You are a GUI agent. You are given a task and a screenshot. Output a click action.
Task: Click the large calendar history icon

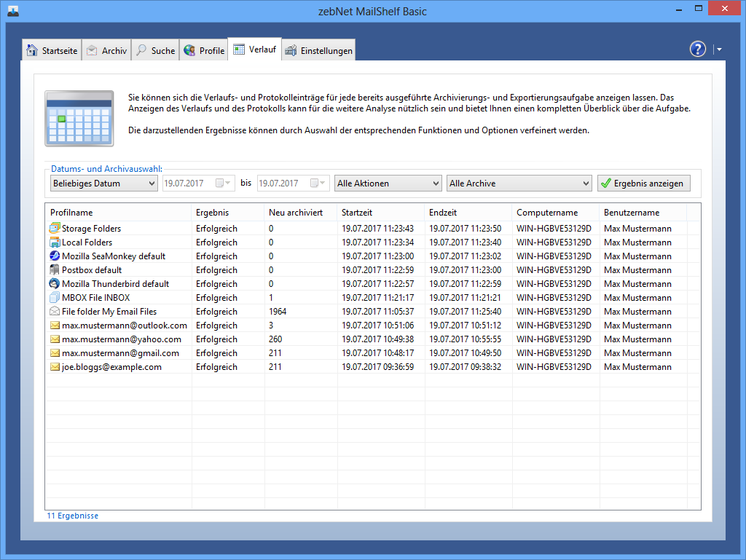coord(79,117)
